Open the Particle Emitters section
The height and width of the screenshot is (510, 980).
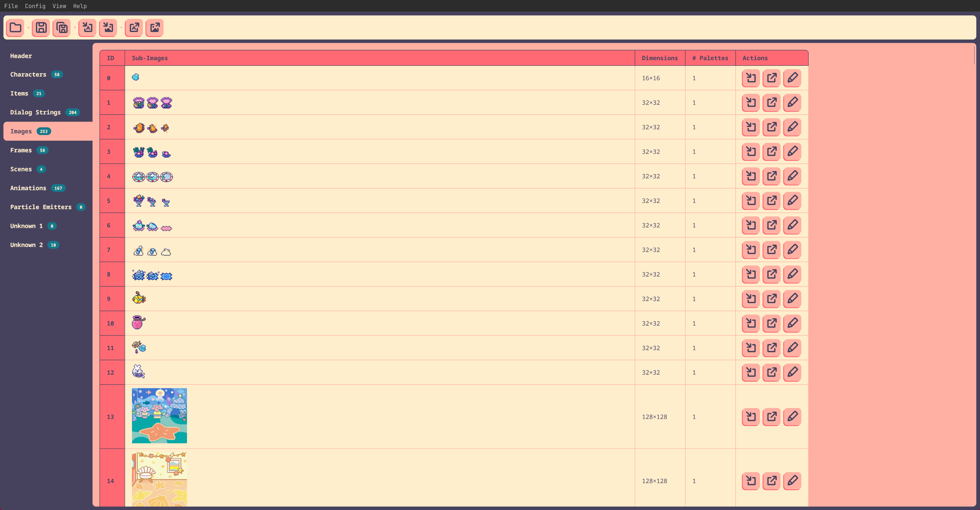48,207
